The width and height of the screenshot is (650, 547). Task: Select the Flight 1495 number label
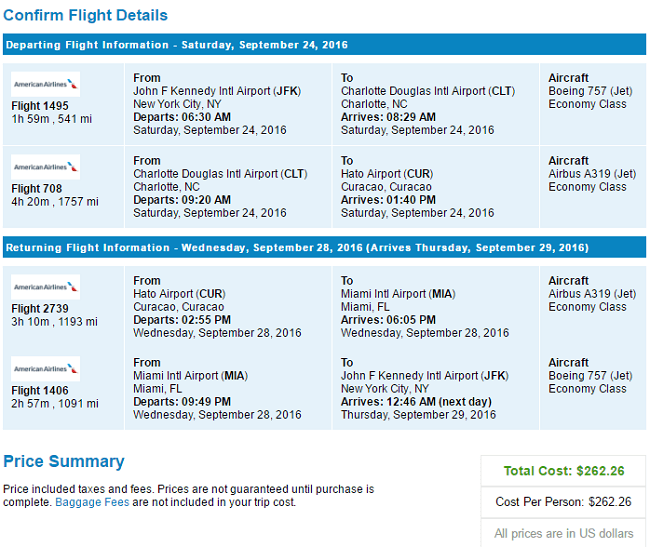point(39,106)
